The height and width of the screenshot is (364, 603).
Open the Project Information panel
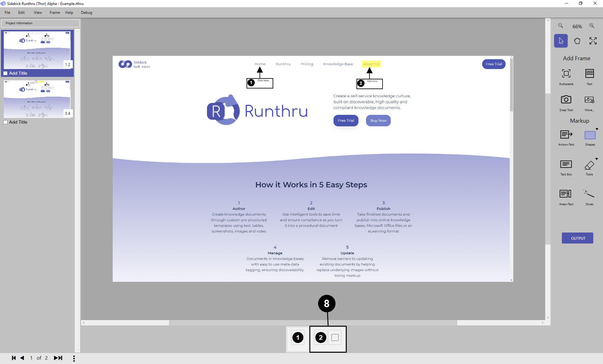click(40, 23)
